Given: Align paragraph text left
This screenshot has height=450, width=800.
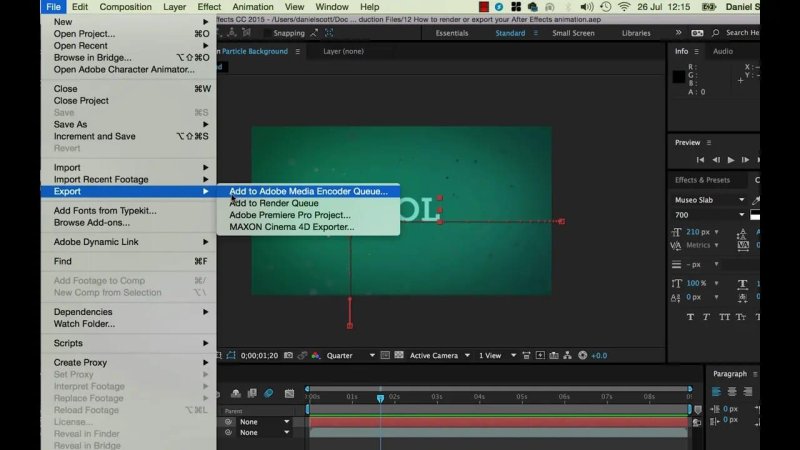Looking at the screenshot, I should pos(716,392).
